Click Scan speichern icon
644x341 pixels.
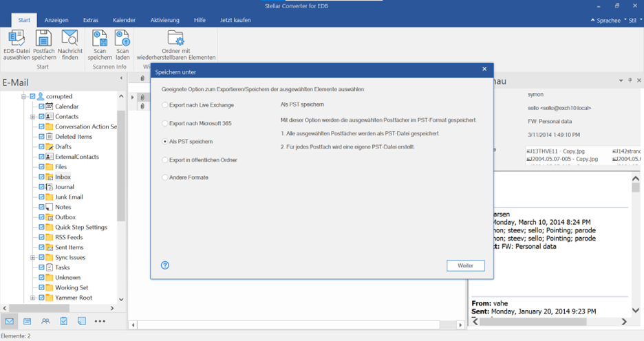100,45
